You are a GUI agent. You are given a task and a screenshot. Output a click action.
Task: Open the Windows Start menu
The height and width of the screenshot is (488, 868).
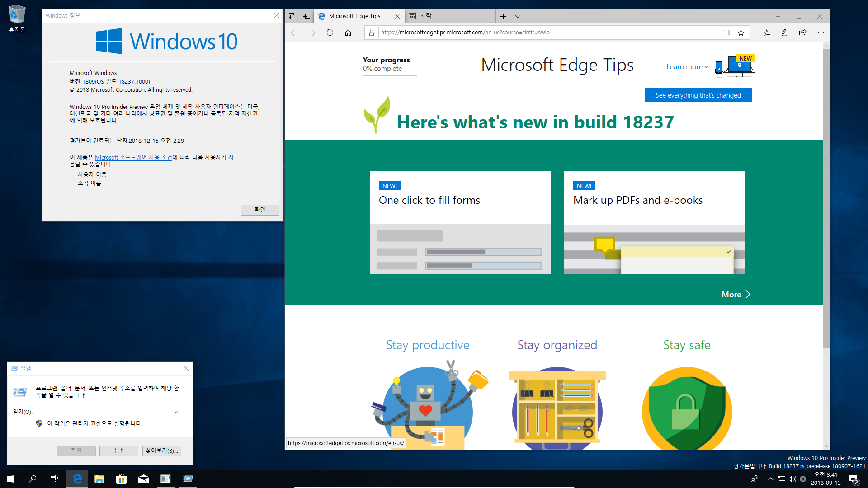pos(11,479)
